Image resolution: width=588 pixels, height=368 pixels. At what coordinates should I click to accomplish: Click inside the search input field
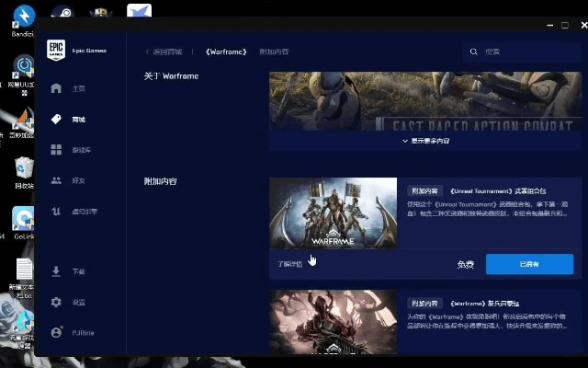coord(524,52)
